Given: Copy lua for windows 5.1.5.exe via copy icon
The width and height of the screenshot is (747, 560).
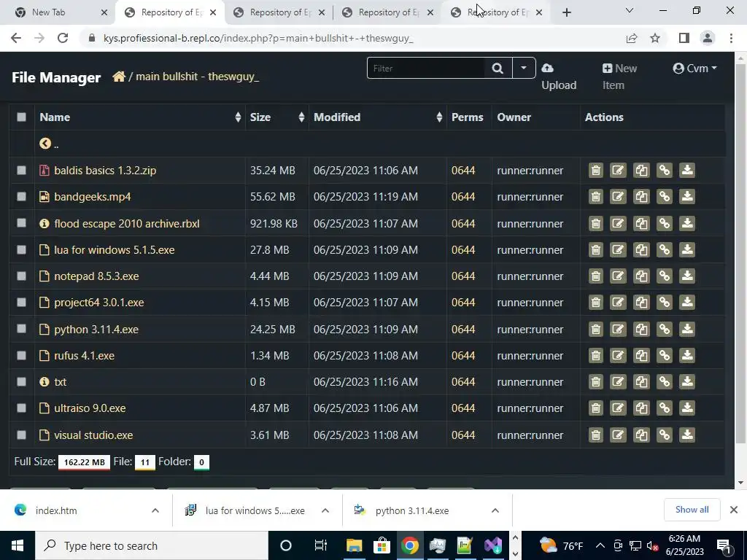Looking at the screenshot, I should 641,249.
